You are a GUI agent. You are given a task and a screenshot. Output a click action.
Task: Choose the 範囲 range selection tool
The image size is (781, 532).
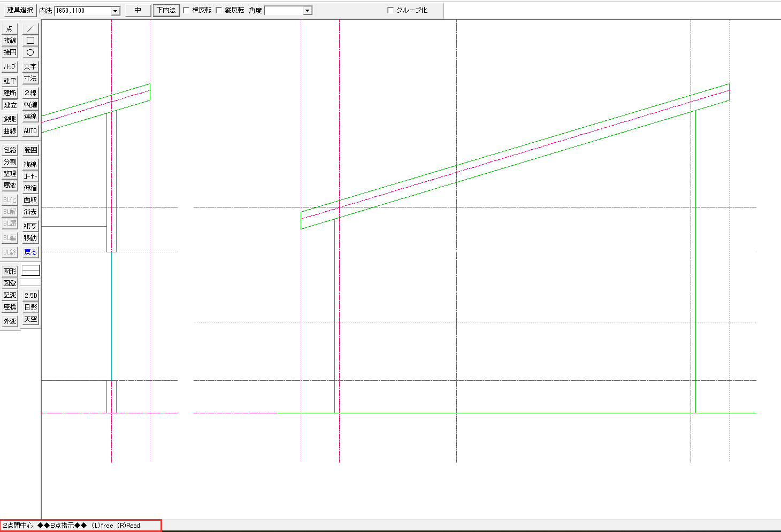click(30, 150)
